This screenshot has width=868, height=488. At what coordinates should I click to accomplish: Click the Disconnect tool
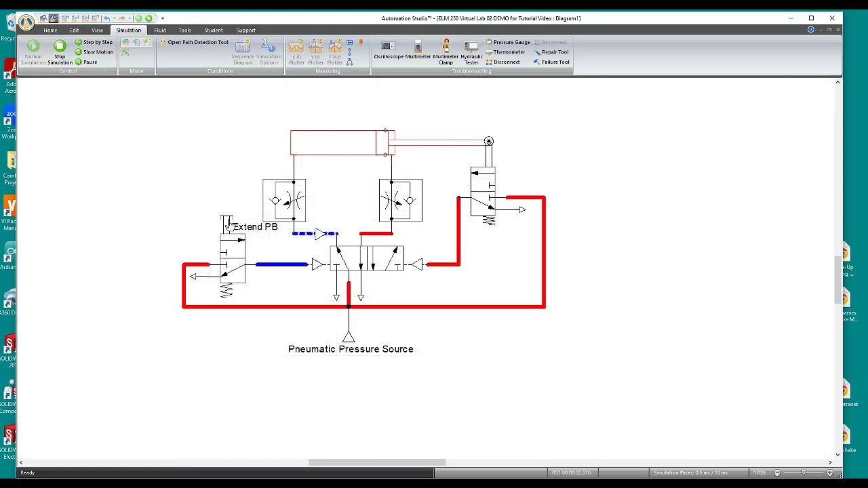tap(503, 62)
